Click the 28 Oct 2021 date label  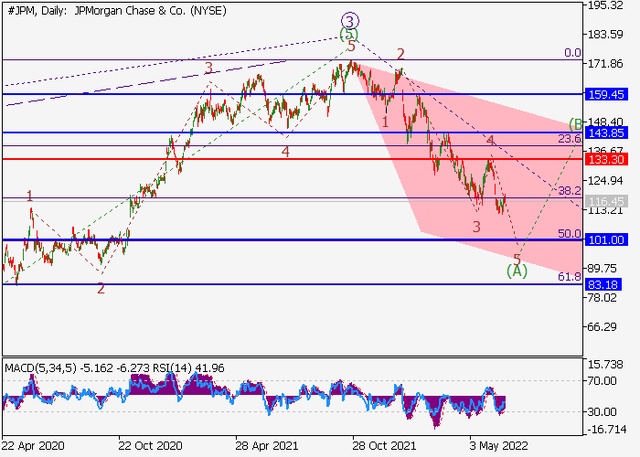pos(384,446)
